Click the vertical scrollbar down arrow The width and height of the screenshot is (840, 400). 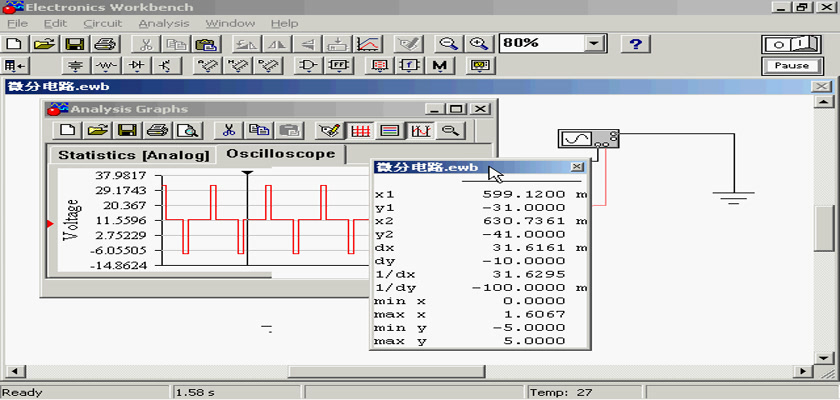coord(822,358)
